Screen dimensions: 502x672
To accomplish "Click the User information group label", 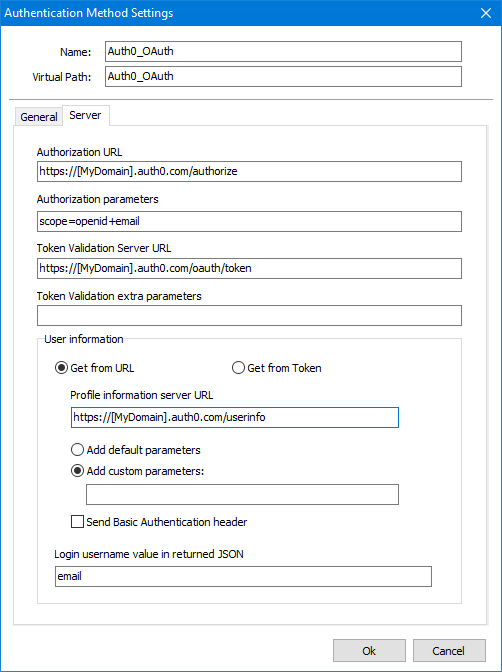I will point(84,339).
